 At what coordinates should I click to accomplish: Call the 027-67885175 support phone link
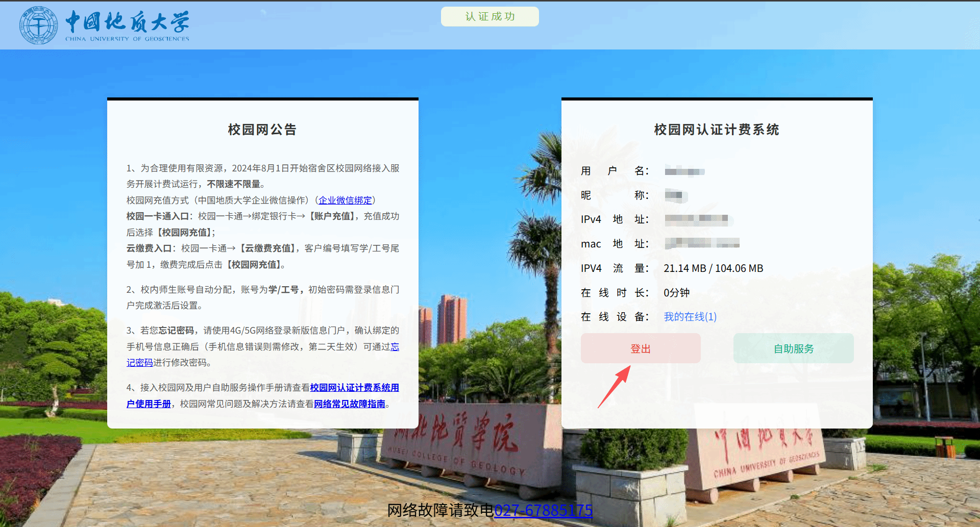543,510
